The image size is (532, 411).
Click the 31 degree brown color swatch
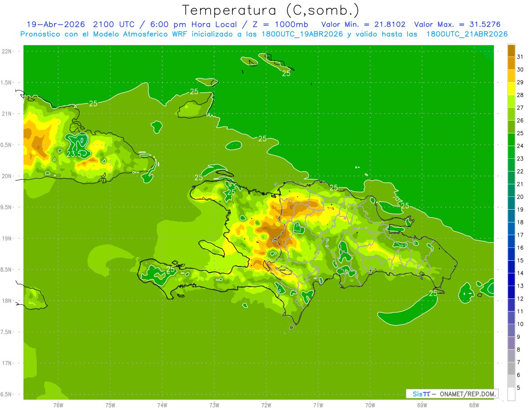point(511,51)
